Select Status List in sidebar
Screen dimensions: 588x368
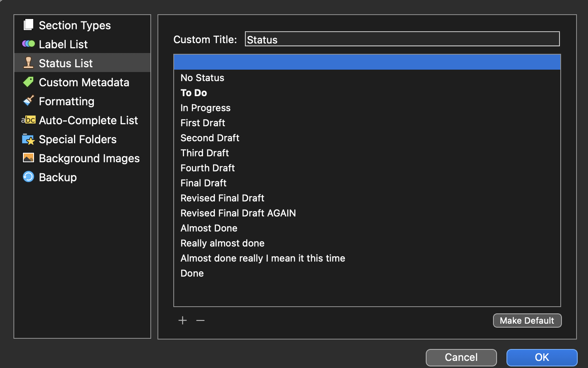[82, 63]
